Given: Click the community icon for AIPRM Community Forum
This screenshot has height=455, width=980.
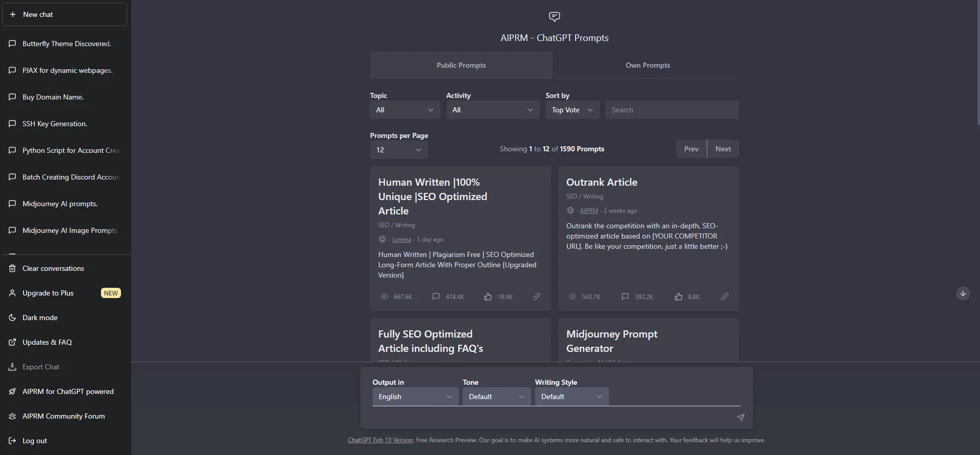Looking at the screenshot, I should pos(12,416).
